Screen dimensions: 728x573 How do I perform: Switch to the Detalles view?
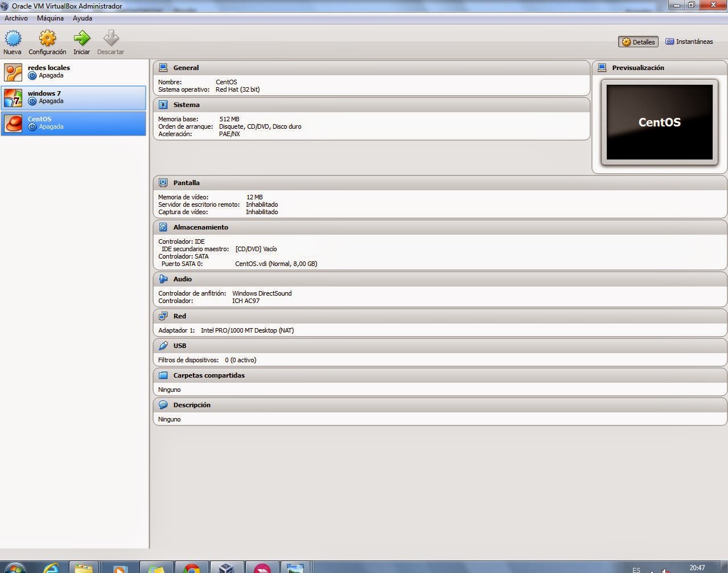[638, 42]
